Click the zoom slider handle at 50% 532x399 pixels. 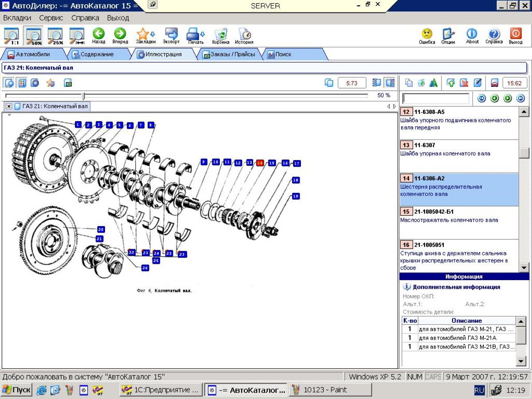(x=83, y=96)
